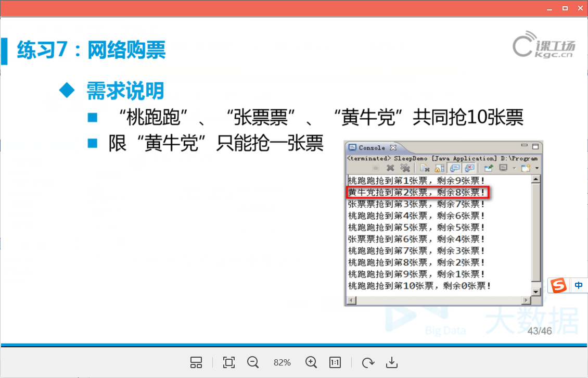This screenshot has width=588, height=378.
Task: Minimize the Console panel
Action: [x=524, y=146]
